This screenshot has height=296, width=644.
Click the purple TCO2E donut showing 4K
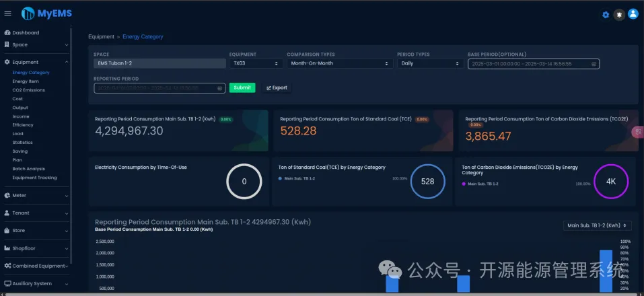coord(611,182)
